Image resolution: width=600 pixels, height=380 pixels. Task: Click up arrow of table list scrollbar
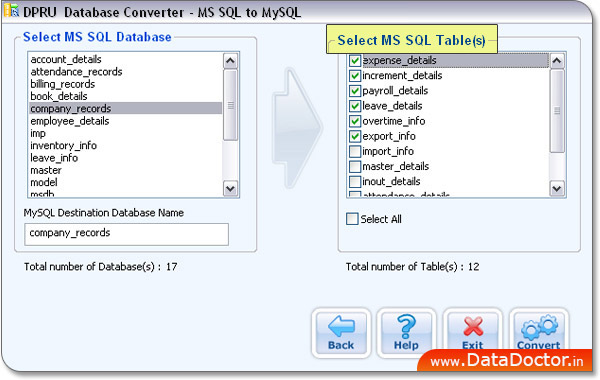(x=557, y=60)
